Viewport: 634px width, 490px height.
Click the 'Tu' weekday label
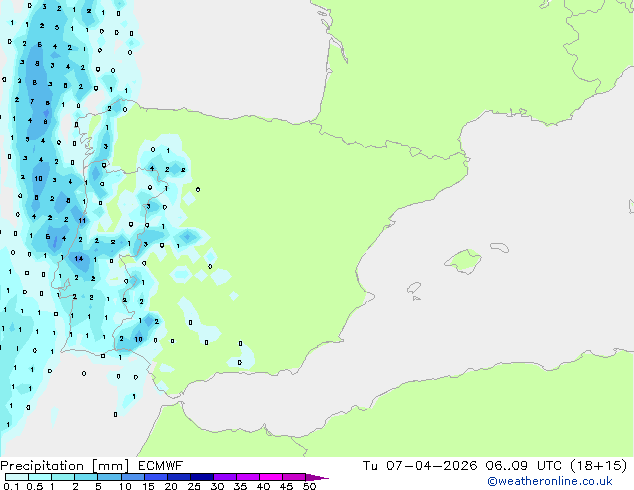click(370, 466)
